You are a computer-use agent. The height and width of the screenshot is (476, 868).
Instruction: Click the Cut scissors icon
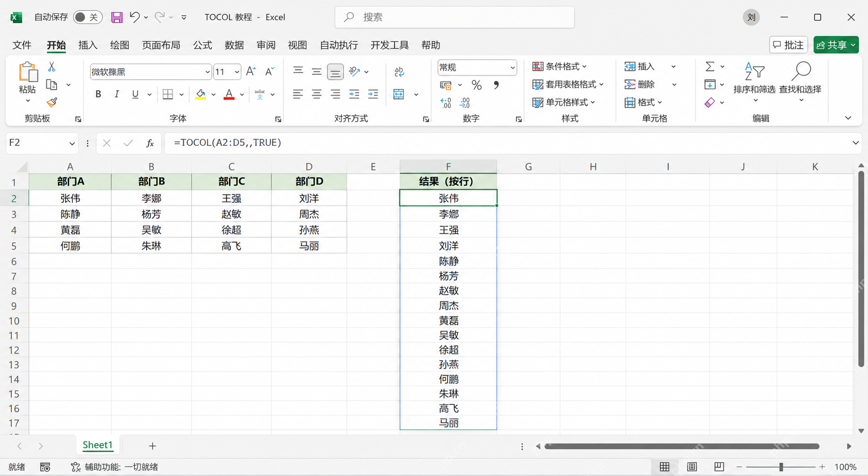tap(51, 67)
